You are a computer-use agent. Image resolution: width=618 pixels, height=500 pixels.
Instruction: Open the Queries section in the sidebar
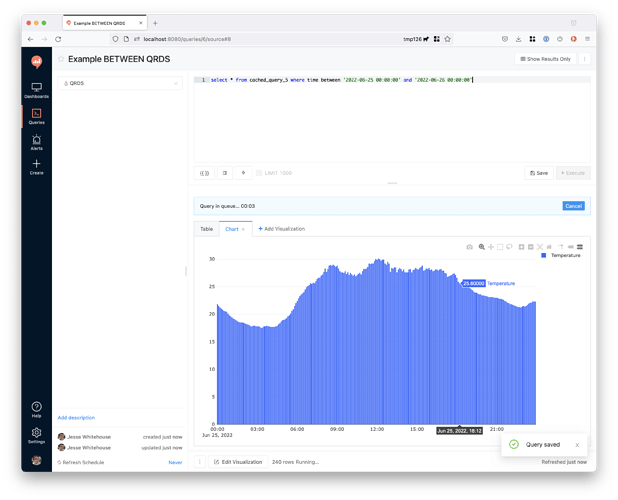click(x=36, y=117)
